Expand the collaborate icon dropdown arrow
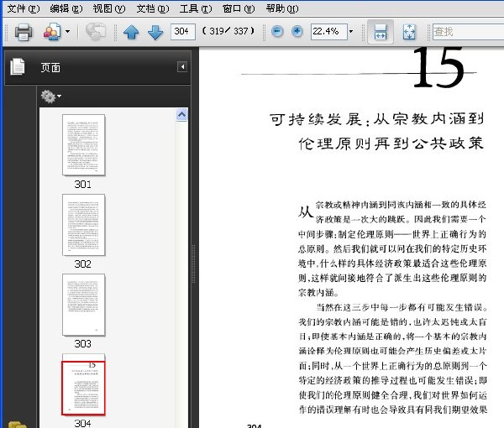The width and height of the screenshot is (504, 428). (x=67, y=31)
